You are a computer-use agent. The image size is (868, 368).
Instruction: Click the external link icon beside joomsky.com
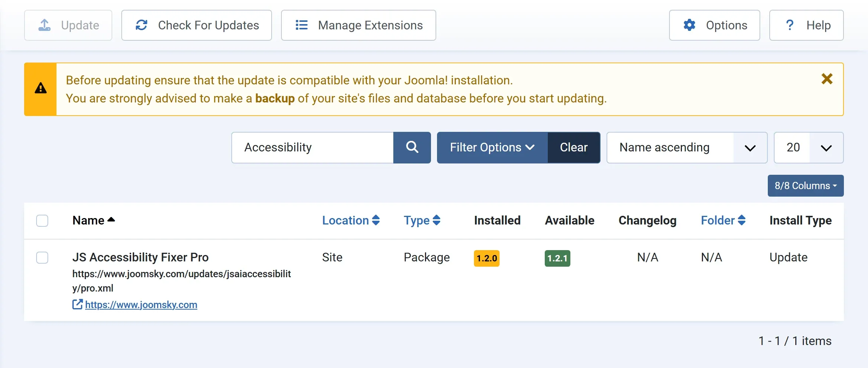(77, 304)
